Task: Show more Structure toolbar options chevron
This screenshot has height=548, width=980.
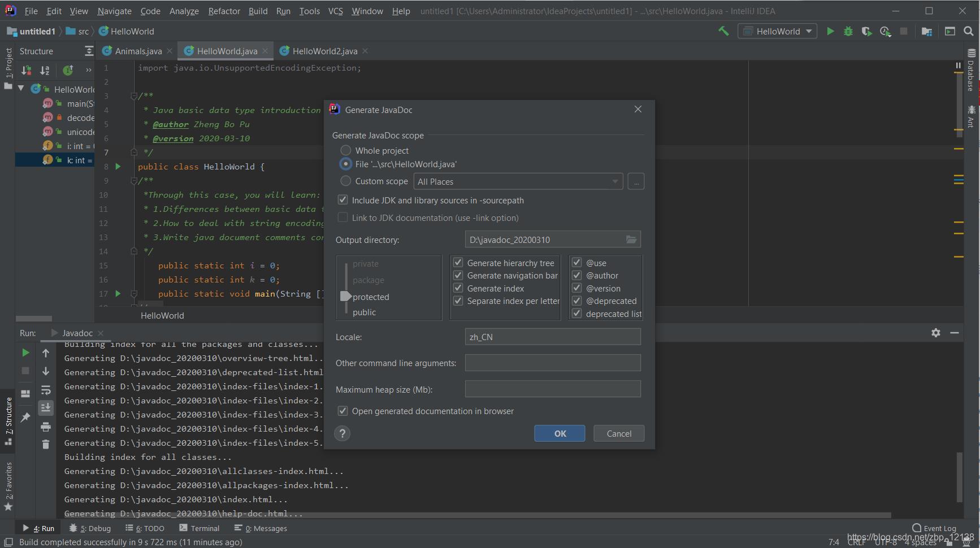Action: point(88,70)
